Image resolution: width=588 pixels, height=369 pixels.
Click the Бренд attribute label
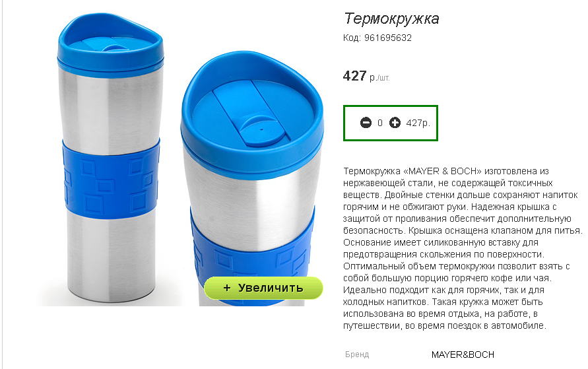coord(357,354)
